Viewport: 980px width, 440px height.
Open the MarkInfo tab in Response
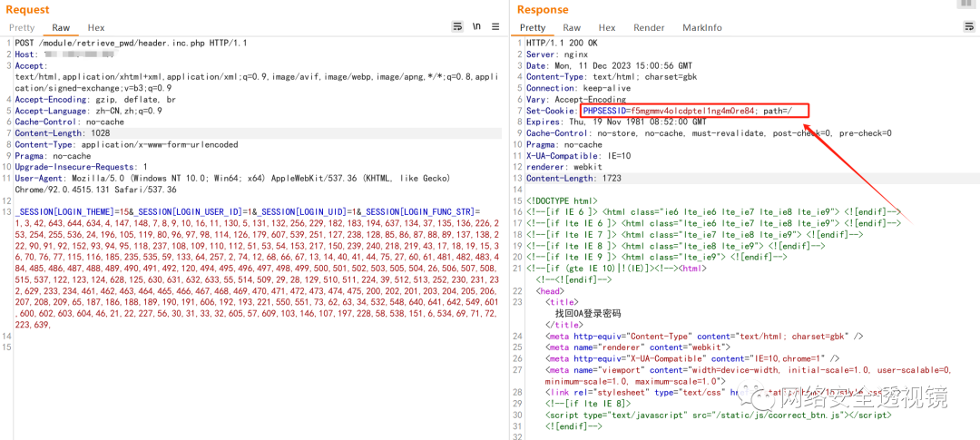tap(702, 28)
